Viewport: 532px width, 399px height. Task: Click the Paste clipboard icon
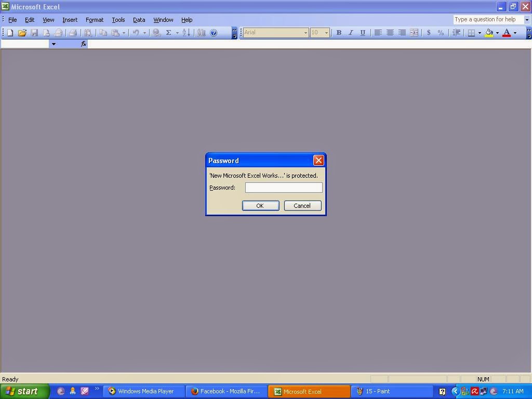point(115,33)
